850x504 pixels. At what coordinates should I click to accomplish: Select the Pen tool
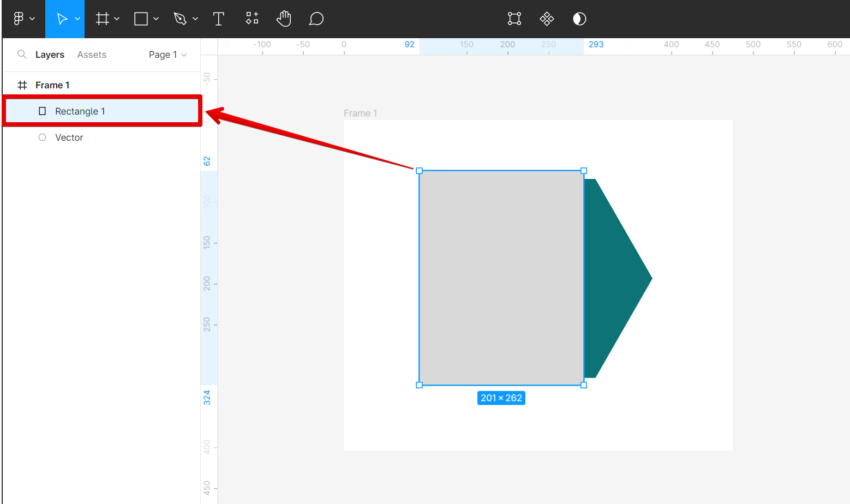click(x=180, y=19)
